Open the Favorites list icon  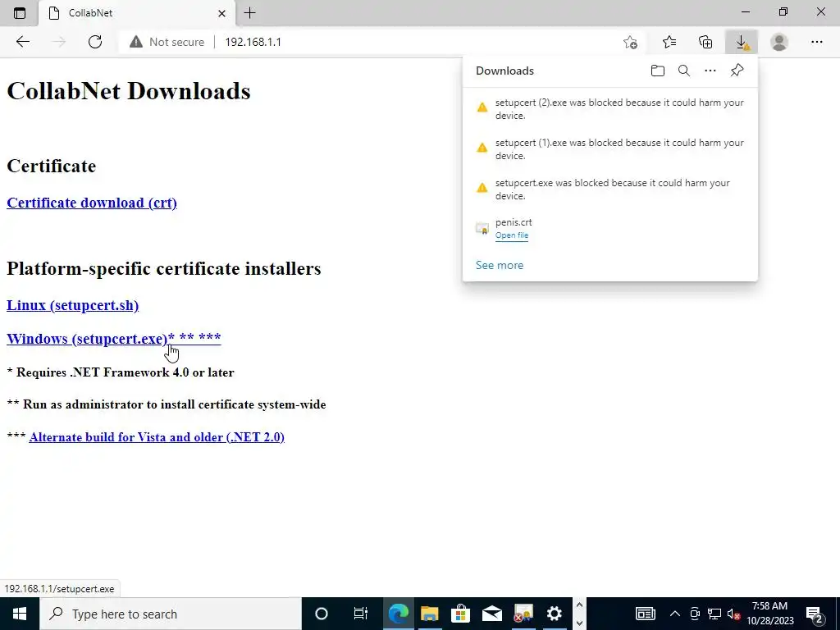pos(669,42)
